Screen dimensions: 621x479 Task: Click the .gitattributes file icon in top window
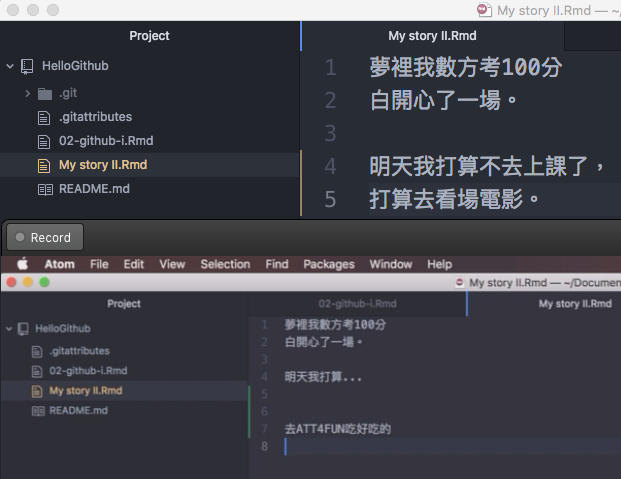(x=44, y=118)
